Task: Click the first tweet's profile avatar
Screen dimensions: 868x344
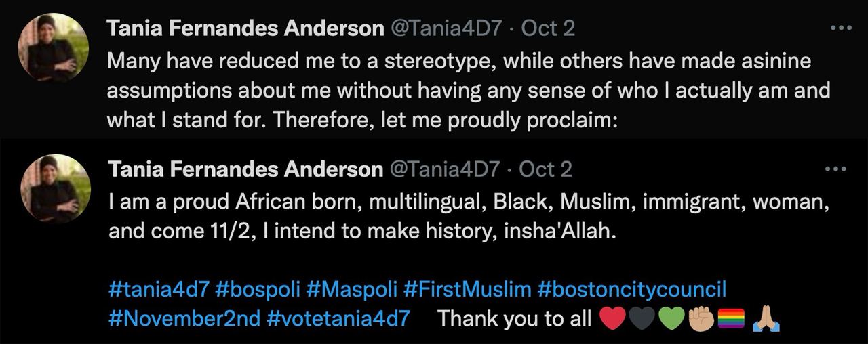Action: tap(53, 47)
